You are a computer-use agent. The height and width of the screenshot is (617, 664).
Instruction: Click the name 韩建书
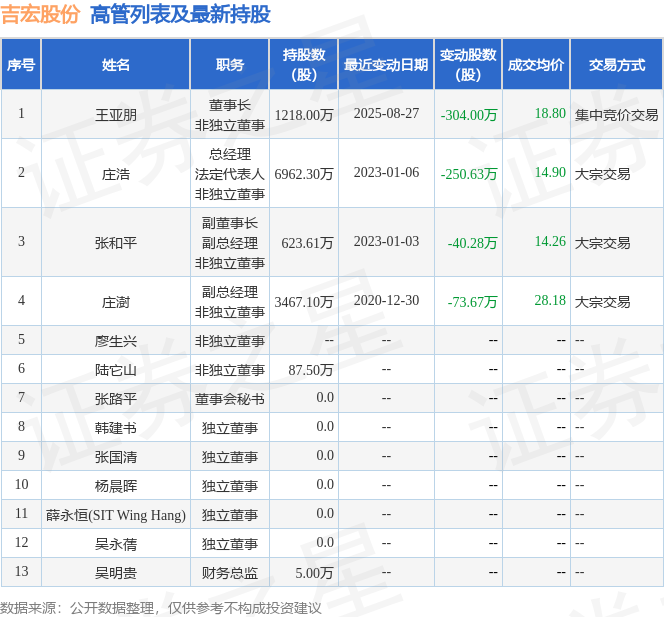coord(116,428)
